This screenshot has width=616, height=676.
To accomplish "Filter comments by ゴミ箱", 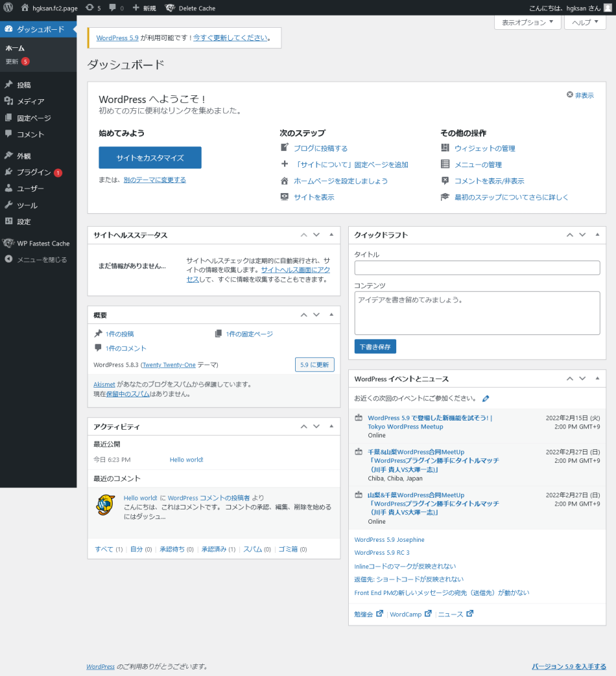I will point(288,549).
